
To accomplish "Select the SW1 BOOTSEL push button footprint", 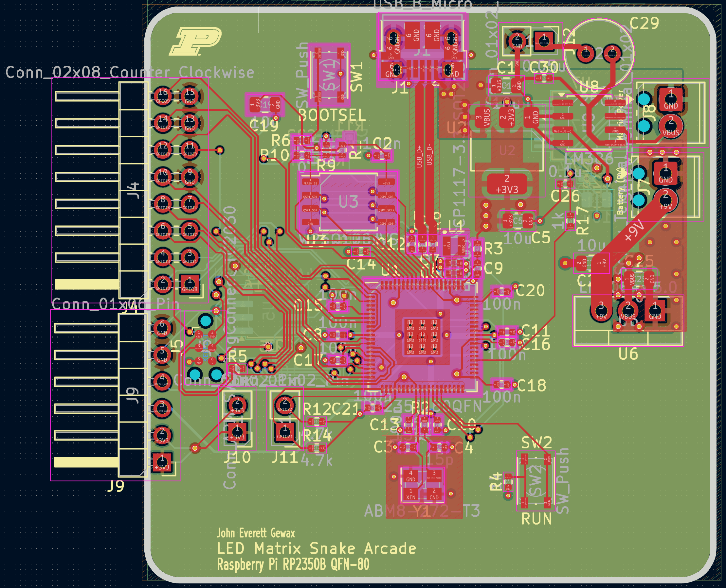I will coord(329,75).
